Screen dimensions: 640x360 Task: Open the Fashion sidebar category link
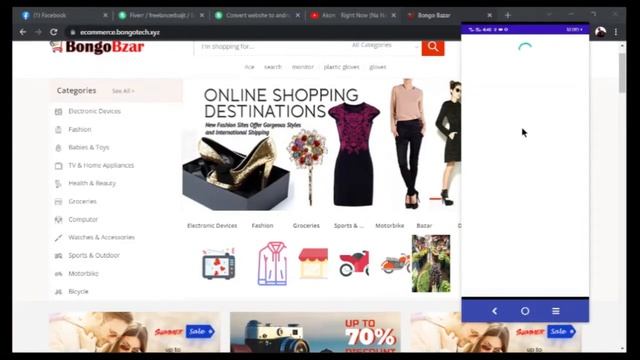coord(80,129)
